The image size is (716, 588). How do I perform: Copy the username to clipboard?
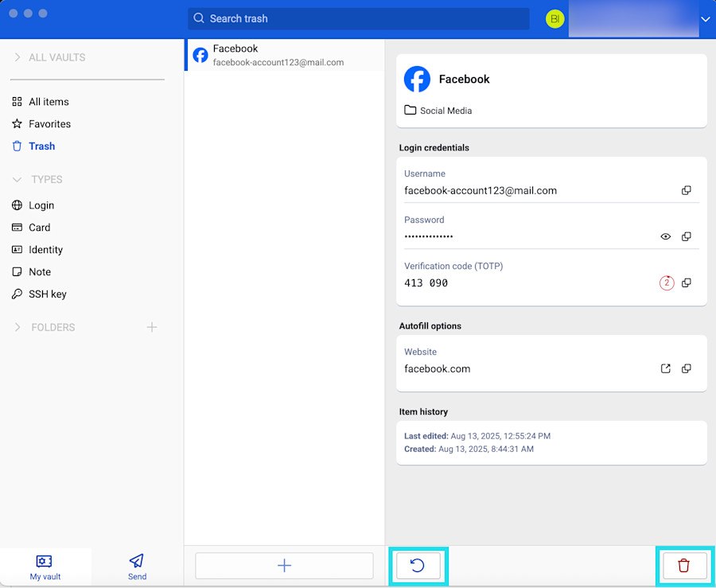pos(686,191)
